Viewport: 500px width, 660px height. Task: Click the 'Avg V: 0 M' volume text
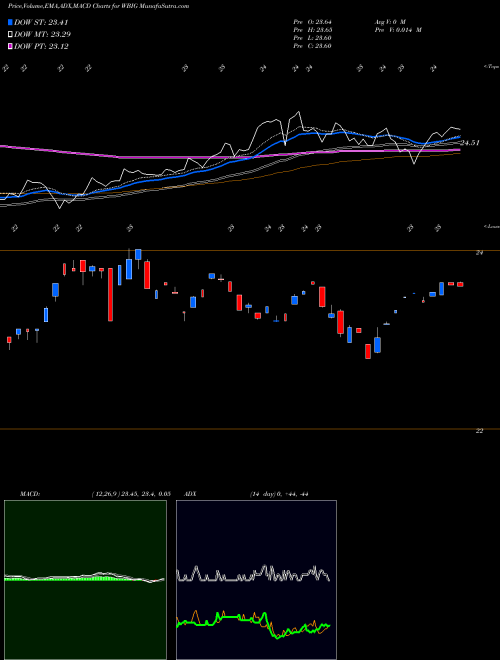pyautogui.click(x=390, y=22)
